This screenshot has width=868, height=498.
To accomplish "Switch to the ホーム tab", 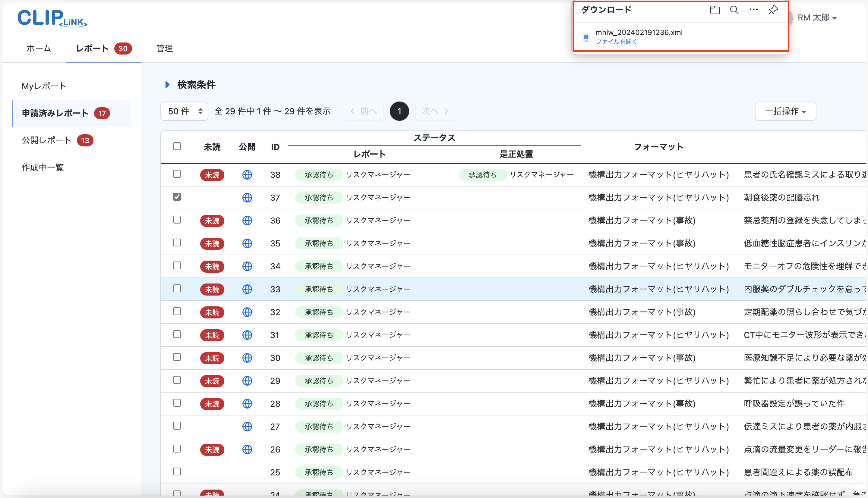I will [38, 49].
